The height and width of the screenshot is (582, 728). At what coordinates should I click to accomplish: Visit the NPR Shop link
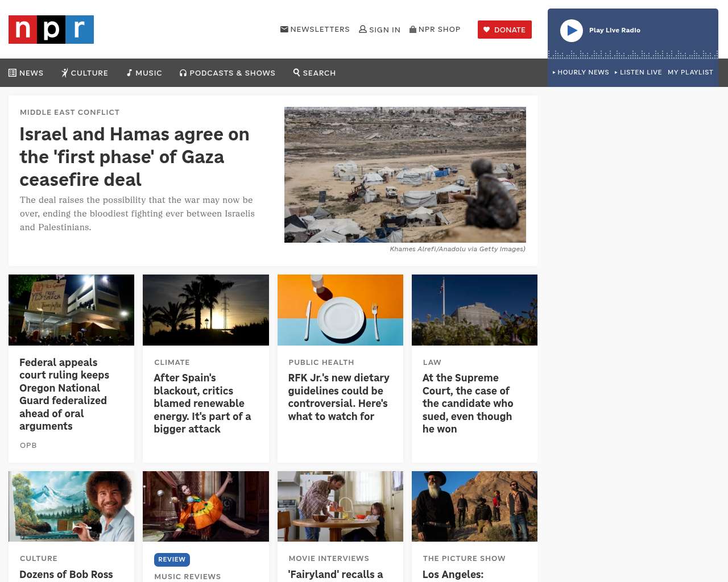(435, 29)
